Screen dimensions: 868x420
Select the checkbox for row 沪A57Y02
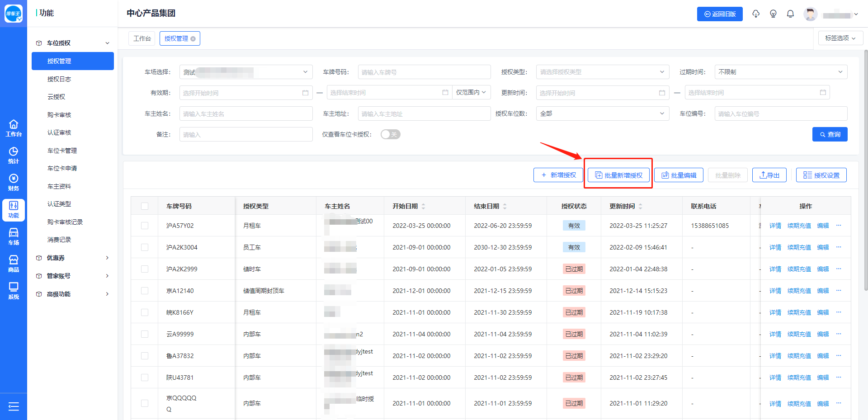click(145, 226)
